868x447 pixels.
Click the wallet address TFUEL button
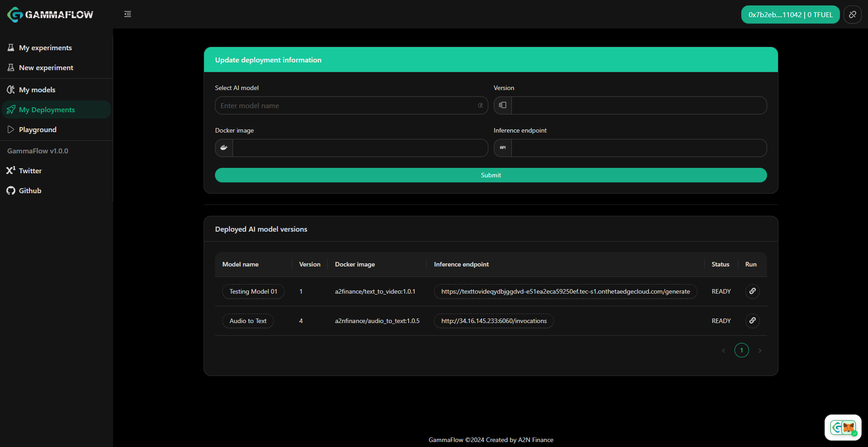tap(790, 14)
